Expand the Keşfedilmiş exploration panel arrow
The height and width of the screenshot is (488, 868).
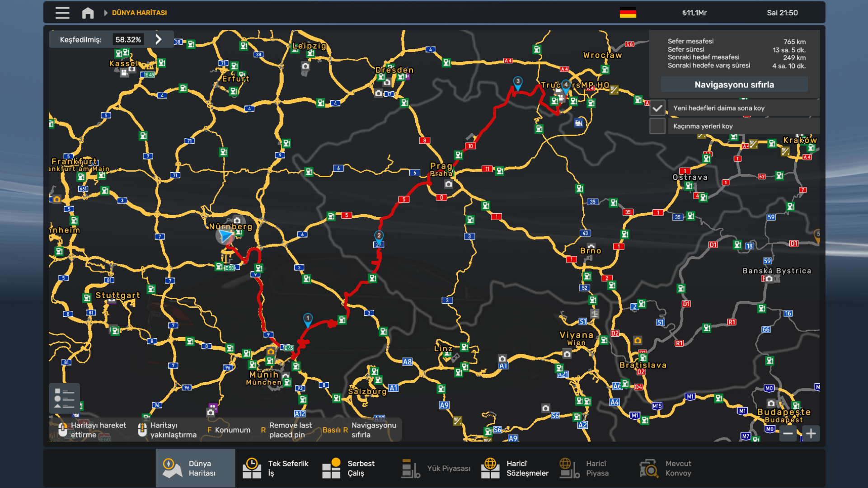coord(159,39)
